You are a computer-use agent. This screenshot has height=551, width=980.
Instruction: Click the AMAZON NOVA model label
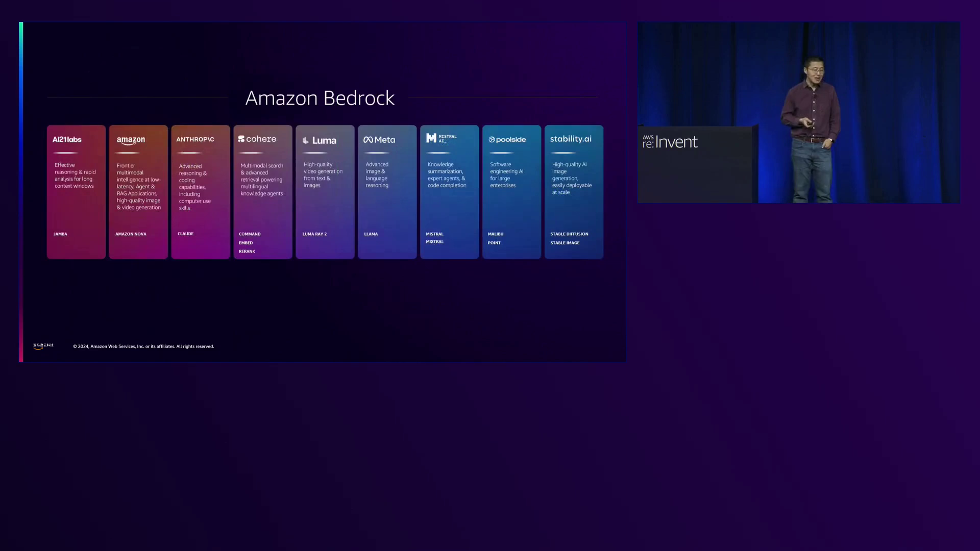(131, 234)
